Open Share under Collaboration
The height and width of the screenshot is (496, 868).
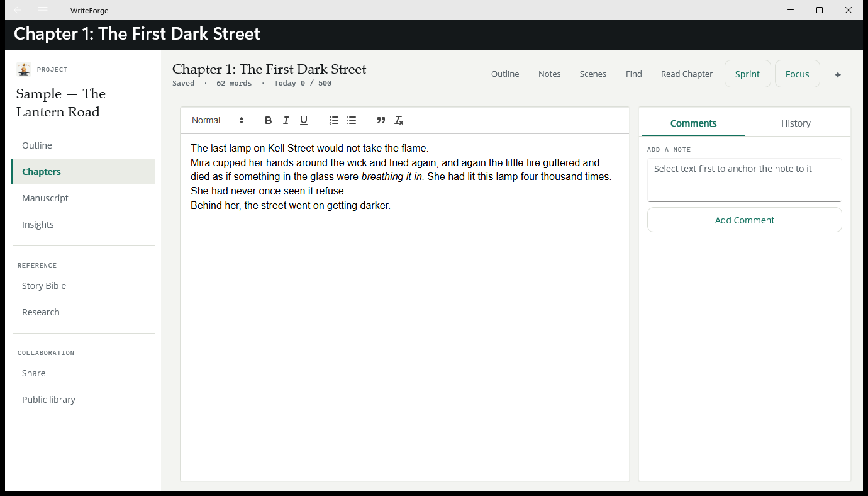point(83,373)
